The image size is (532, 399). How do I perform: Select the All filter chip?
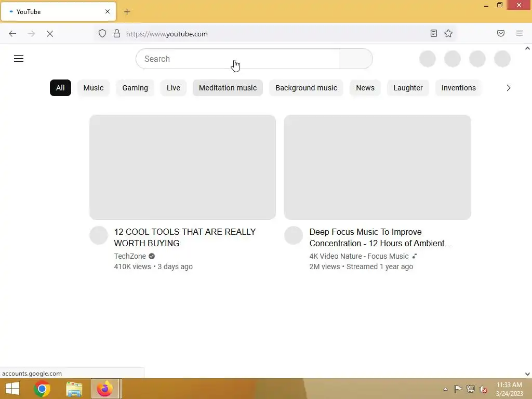(60, 88)
